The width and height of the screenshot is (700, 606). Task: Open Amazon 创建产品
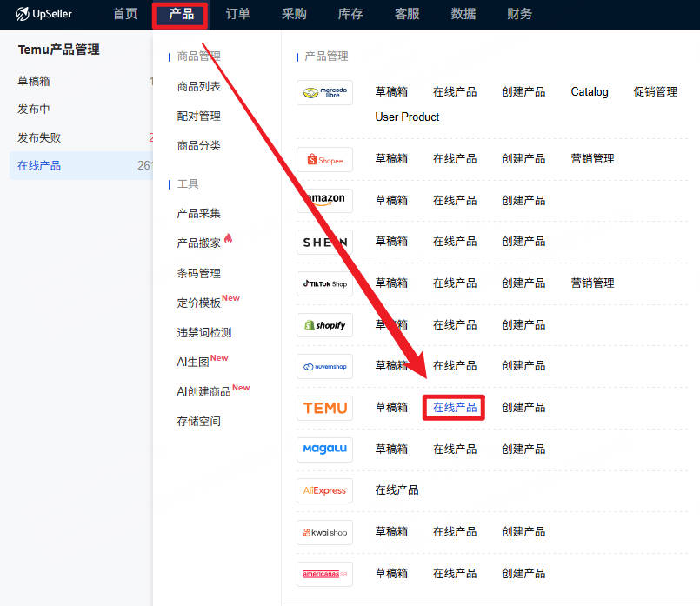point(523,200)
